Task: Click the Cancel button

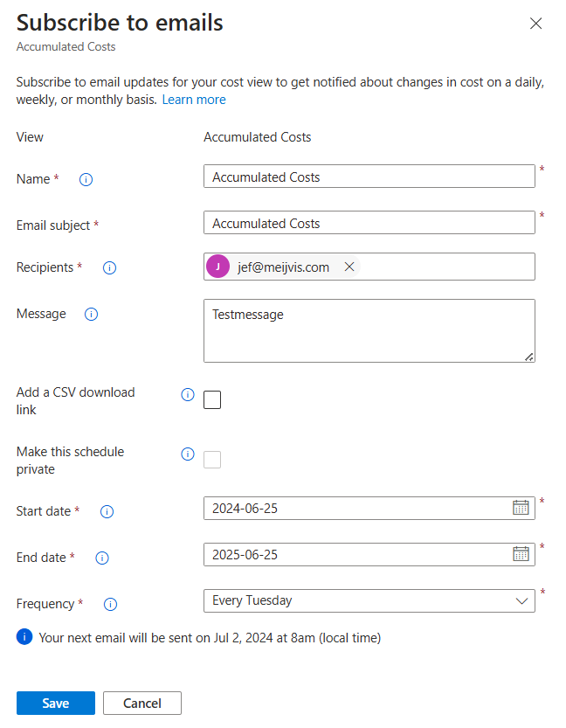Action: [142, 703]
